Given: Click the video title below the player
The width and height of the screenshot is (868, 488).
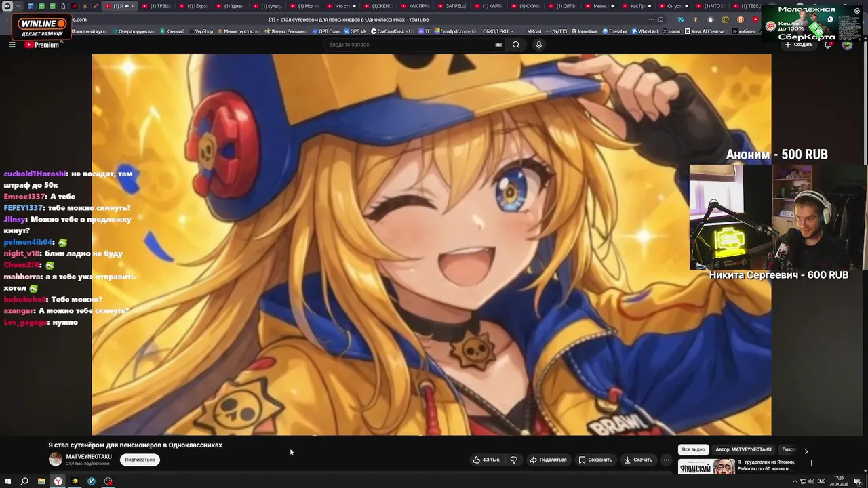Looking at the screenshot, I should (135, 445).
